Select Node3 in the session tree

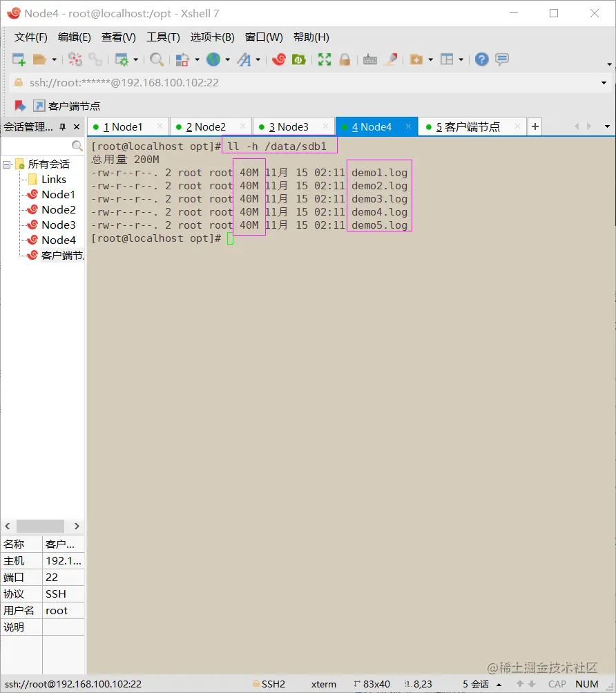click(52, 225)
